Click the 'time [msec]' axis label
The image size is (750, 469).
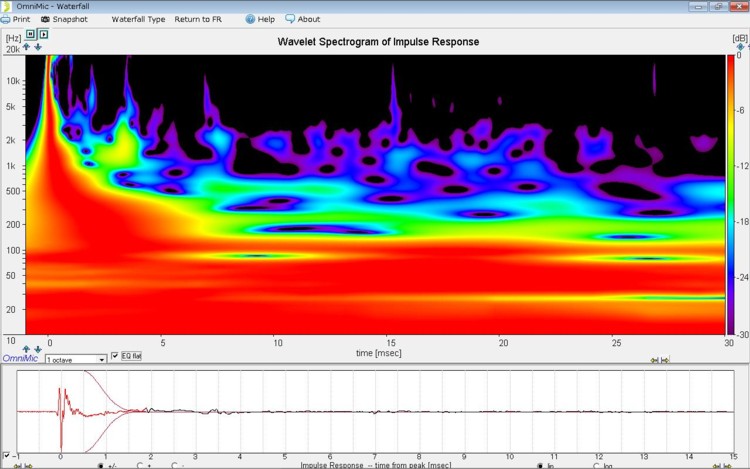378,353
